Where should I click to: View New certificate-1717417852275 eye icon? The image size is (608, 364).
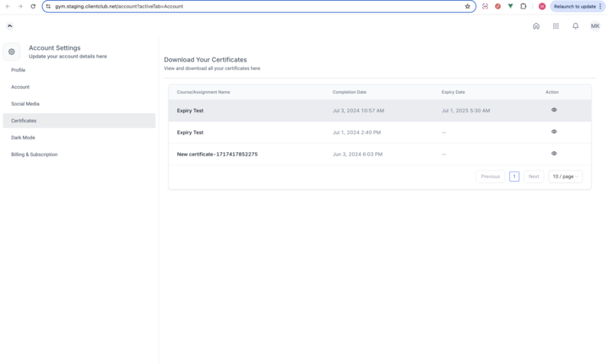[x=554, y=154]
